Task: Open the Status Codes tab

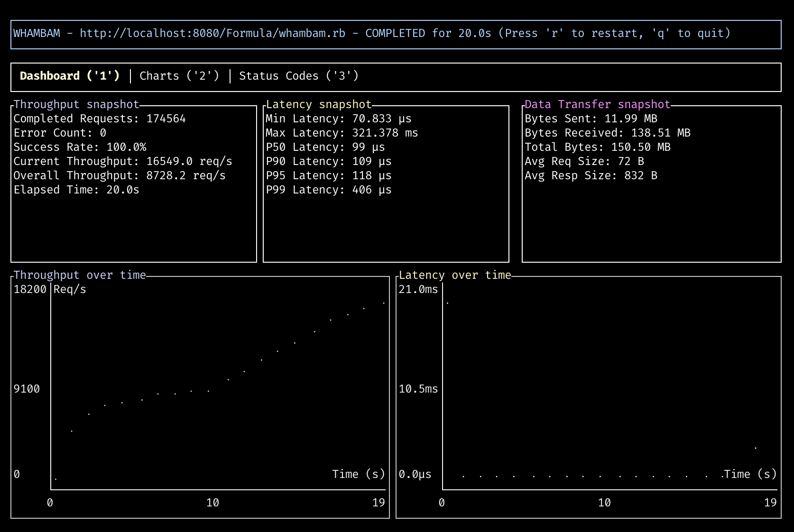Action: click(x=299, y=76)
